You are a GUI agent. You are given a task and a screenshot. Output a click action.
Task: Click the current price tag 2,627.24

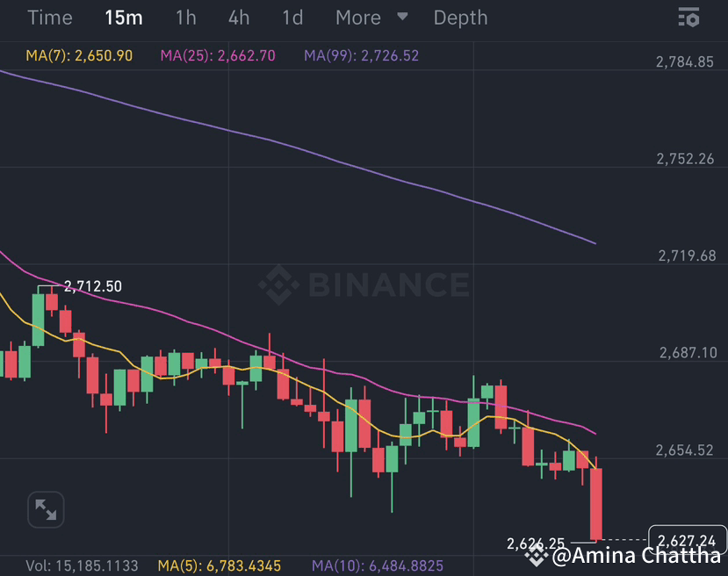(x=688, y=539)
